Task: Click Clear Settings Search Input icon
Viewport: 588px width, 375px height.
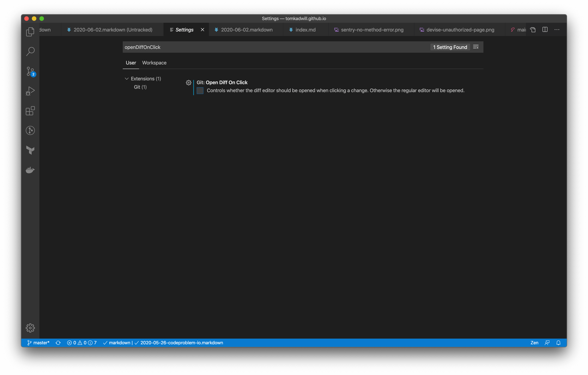Action: [x=476, y=47]
